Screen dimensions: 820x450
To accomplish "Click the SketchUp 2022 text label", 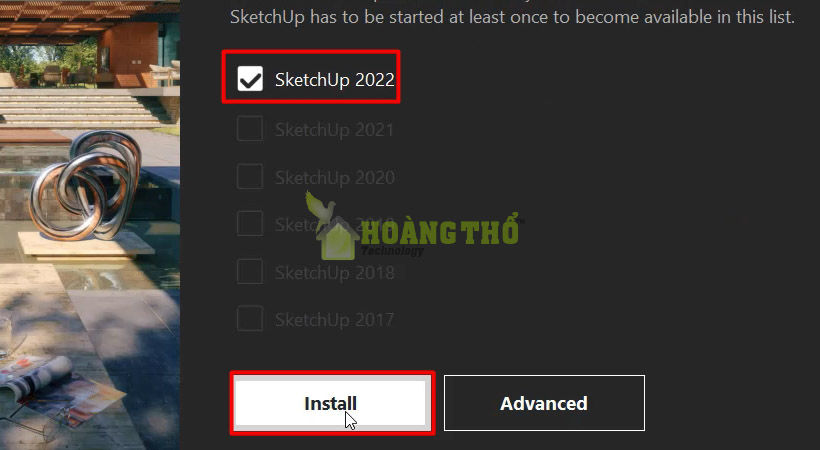I will 335,80.
